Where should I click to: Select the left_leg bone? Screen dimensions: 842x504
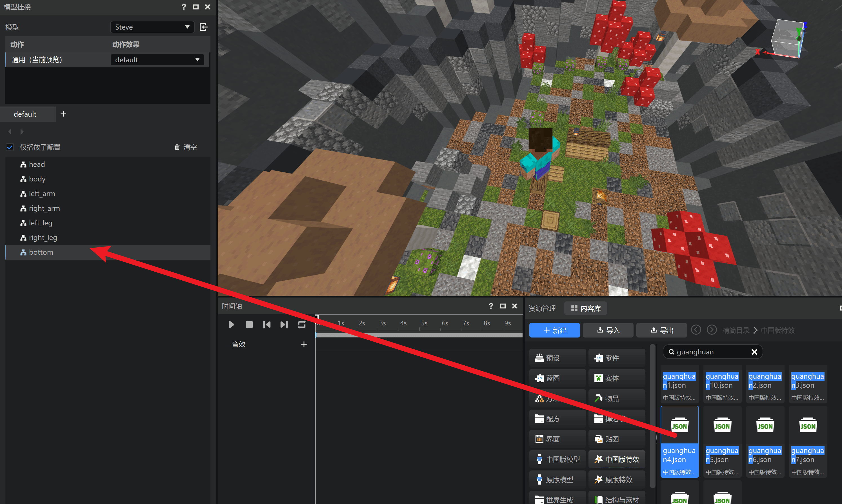[x=108, y=223]
